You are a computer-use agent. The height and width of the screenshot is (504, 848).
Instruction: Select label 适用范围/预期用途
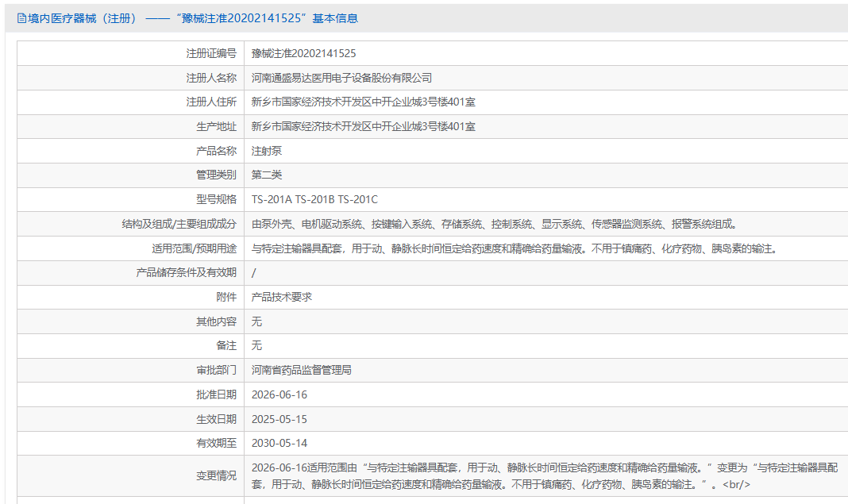[195, 248]
